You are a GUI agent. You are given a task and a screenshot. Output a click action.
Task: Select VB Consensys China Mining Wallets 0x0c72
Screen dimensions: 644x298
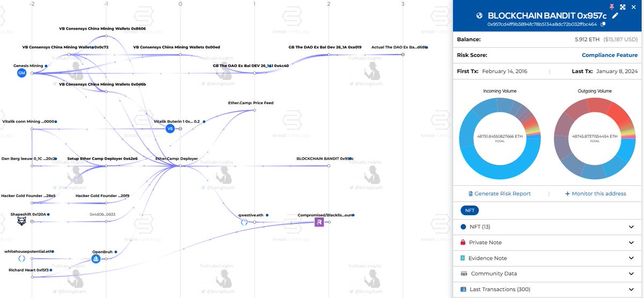tap(65, 47)
